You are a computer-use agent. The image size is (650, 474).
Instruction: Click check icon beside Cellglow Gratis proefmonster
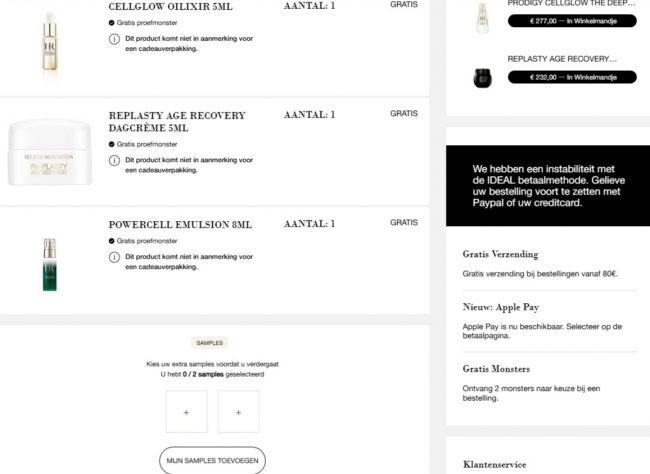pos(112,23)
